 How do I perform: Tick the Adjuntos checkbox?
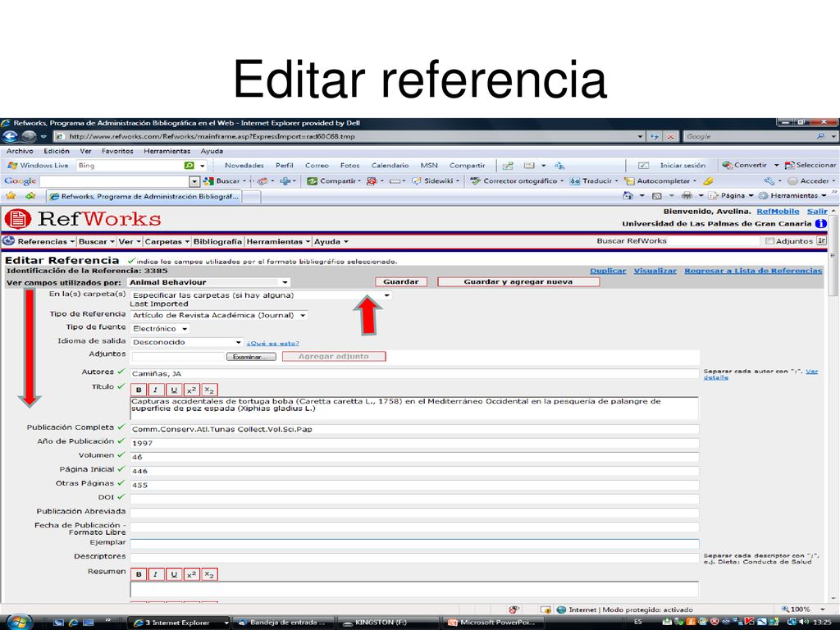pos(769,241)
